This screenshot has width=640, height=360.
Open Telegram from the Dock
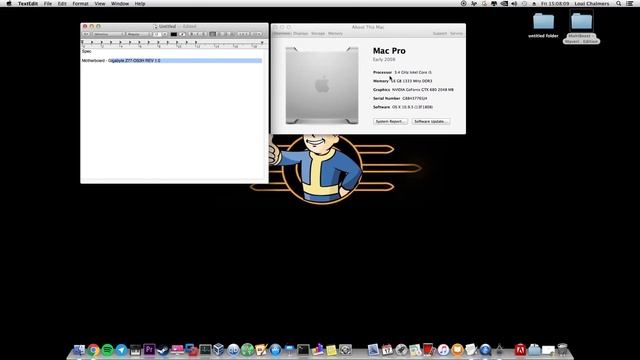pos(122,350)
